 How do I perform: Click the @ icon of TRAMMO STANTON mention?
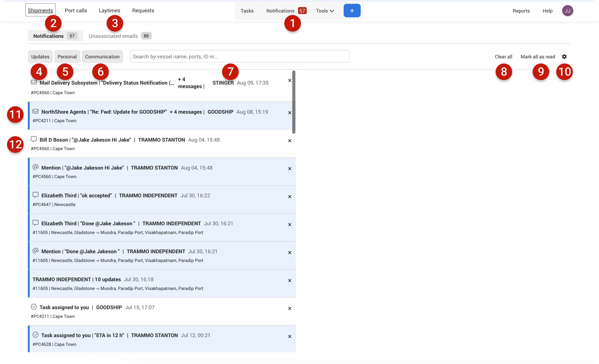(35, 167)
